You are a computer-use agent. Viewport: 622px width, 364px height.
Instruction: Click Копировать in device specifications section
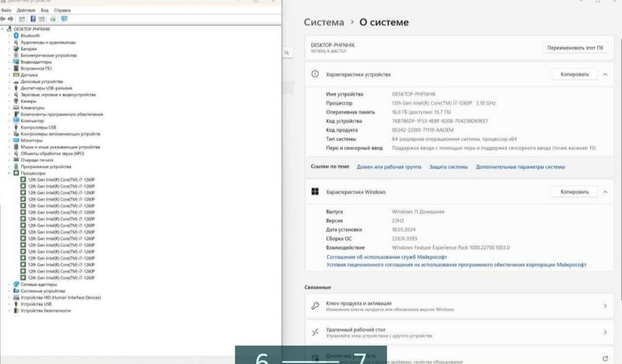coord(574,74)
